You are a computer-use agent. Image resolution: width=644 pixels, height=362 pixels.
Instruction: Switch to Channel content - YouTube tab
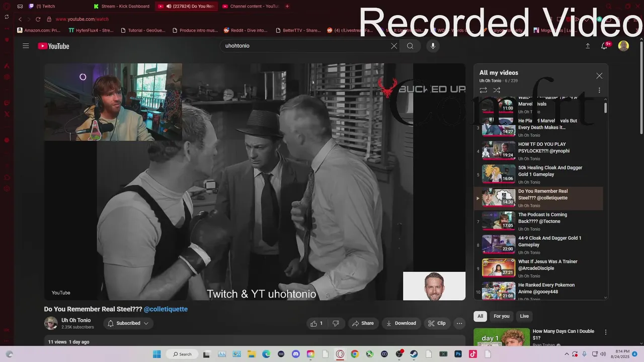[x=250, y=6]
